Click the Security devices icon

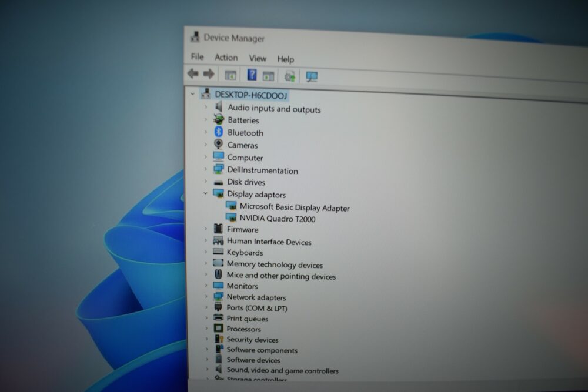click(219, 339)
